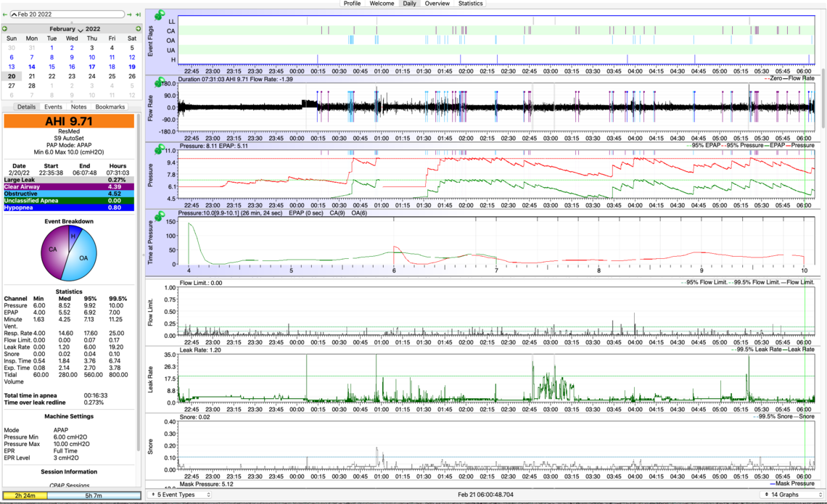Switch to the Welcome tab
The height and width of the screenshot is (504, 827).
coord(382,3)
